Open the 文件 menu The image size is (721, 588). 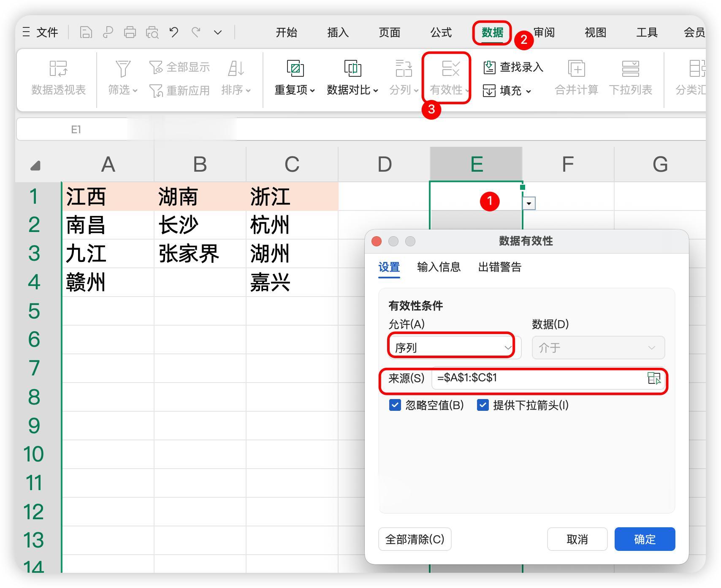coord(47,32)
